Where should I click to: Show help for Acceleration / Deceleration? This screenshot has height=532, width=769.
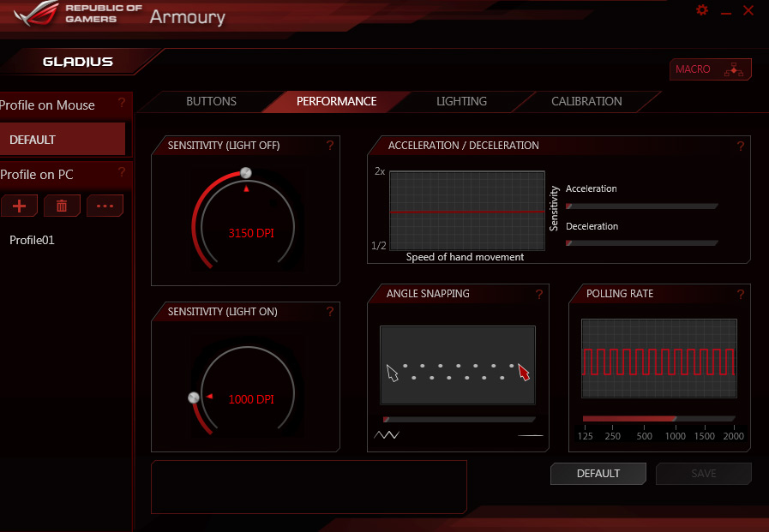741,146
